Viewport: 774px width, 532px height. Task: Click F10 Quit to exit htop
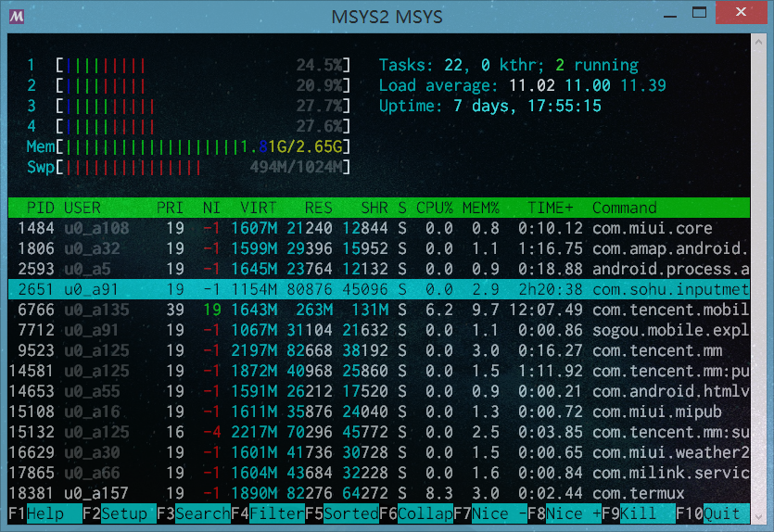click(x=713, y=513)
